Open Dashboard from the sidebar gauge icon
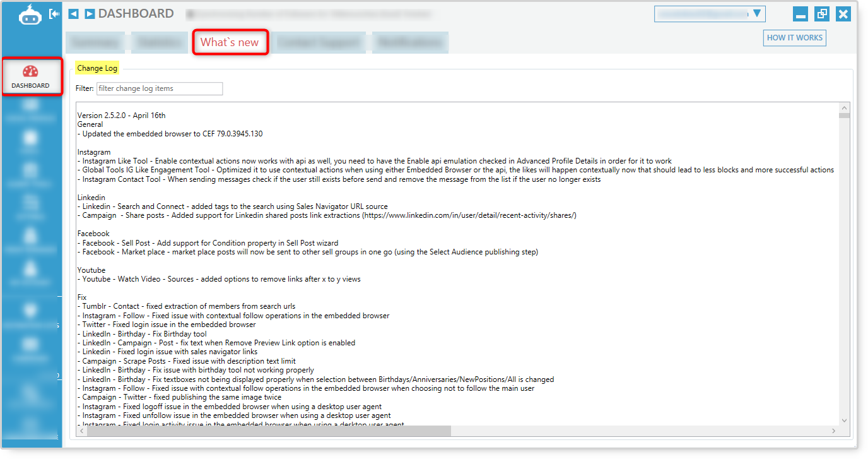The height and width of the screenshot is (459, 868). coord(31,76)
